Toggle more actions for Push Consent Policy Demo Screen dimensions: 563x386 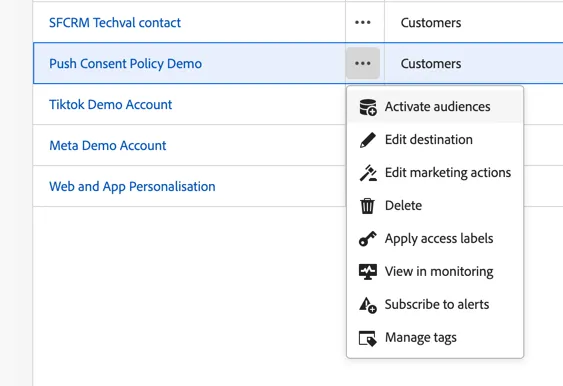pyautogui.click(x=363, y=63)
